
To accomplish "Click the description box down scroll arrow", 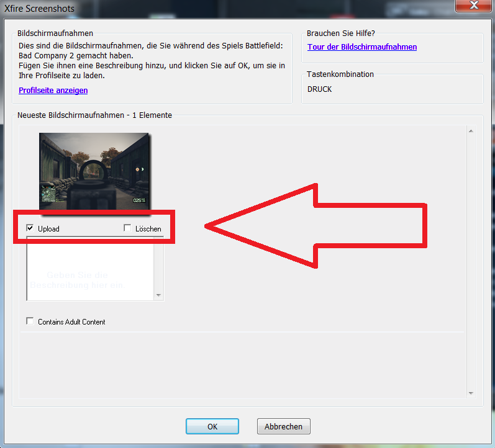I will (x=159, y=295).
